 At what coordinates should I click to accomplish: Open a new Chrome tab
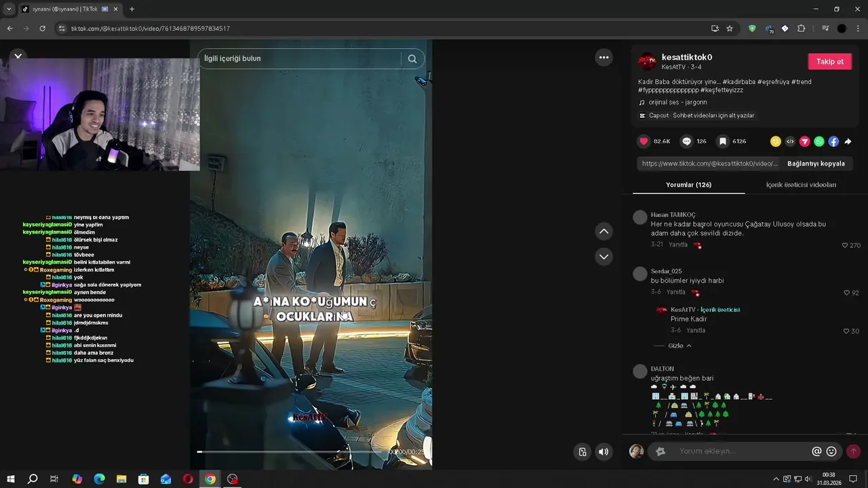(132, 9)
